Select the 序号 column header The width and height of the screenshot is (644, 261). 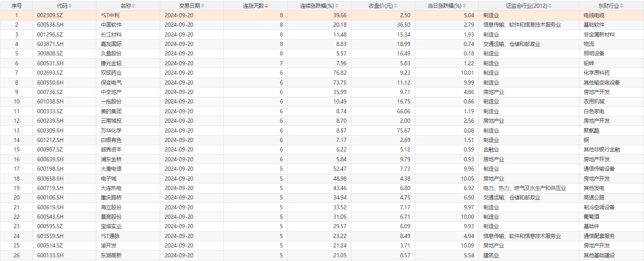(16, 6)
